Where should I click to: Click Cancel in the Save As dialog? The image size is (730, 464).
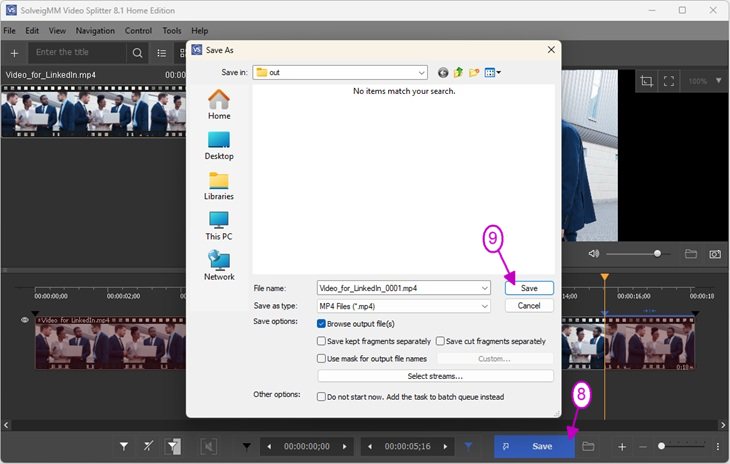[x=529, y=306]
